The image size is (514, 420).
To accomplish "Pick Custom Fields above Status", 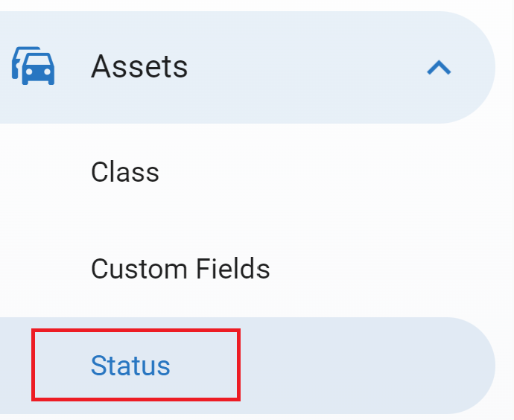I will click(180, 268).
